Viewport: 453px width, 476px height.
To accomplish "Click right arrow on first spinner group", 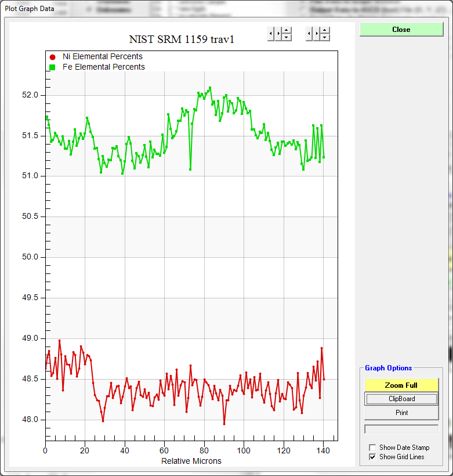I will [278, 34].
